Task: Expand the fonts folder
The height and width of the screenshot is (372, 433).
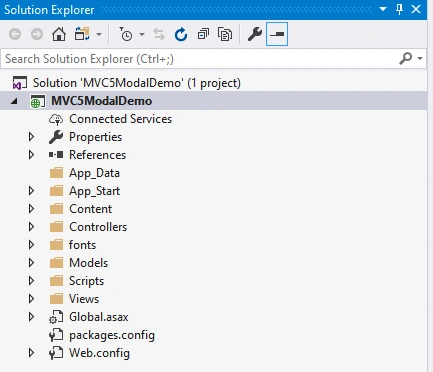Action: [x=31, y=245]
